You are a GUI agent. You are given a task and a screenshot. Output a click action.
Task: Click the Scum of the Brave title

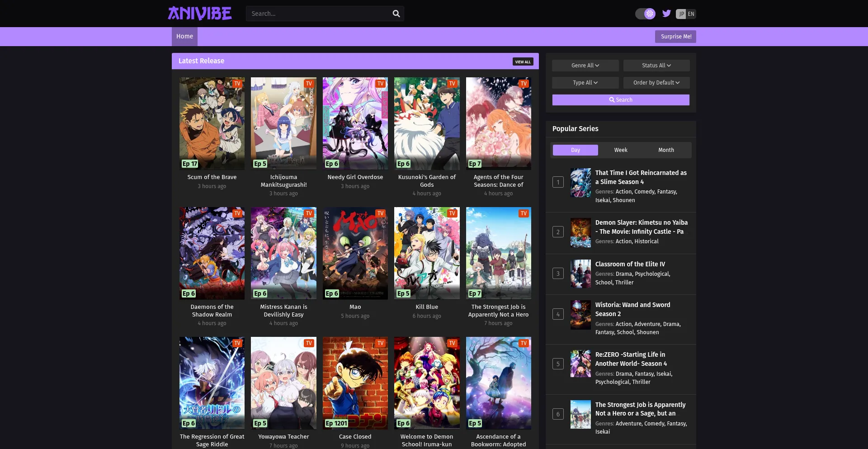pyautogui.click(x=212, y=177)
